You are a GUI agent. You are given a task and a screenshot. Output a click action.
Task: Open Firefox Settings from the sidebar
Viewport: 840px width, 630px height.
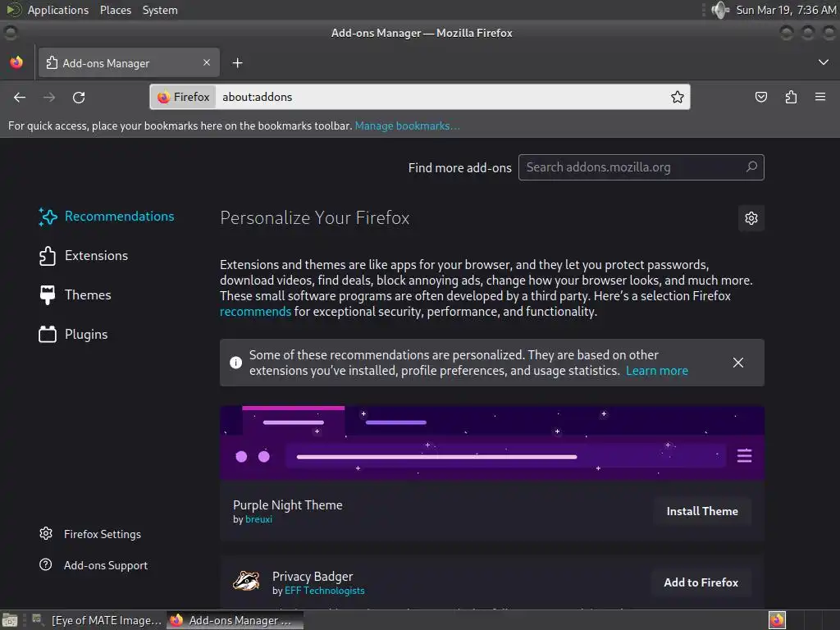point(90,534)
